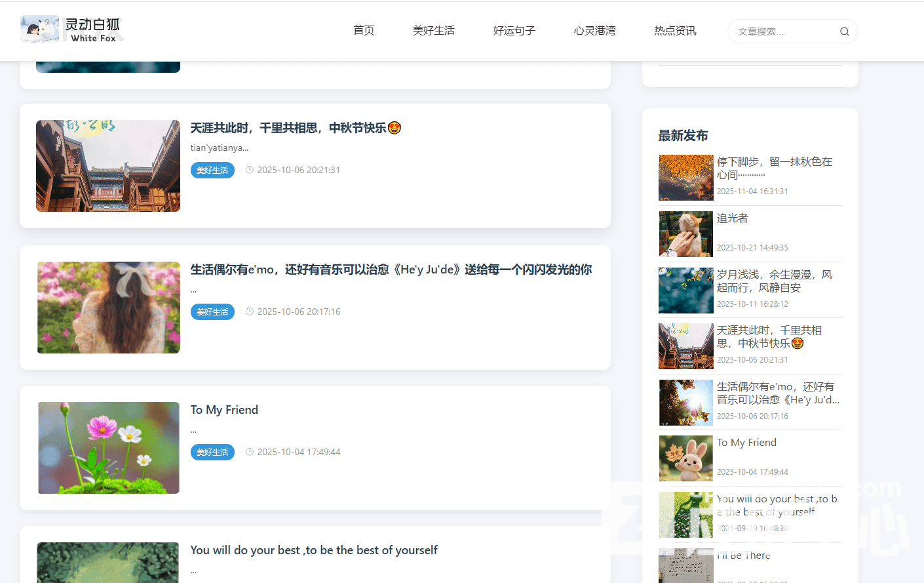Navigate to 热点资讯 in the header
The image size is (924, 583).
pos(675,31)
